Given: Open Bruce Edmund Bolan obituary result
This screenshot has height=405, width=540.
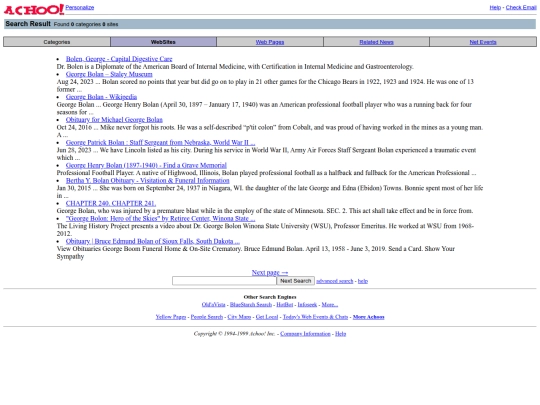Looking at the screenshot, I should coord(153,241).
